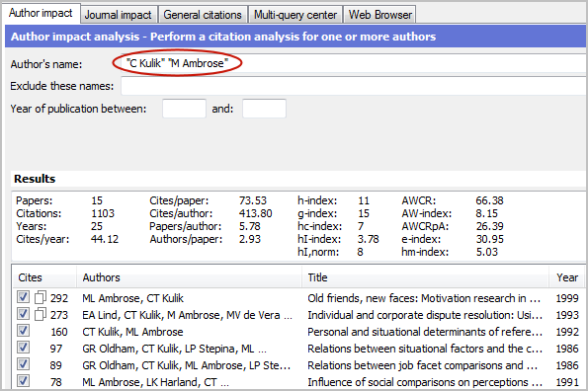Click the year 1993 cell

[567, 315]
